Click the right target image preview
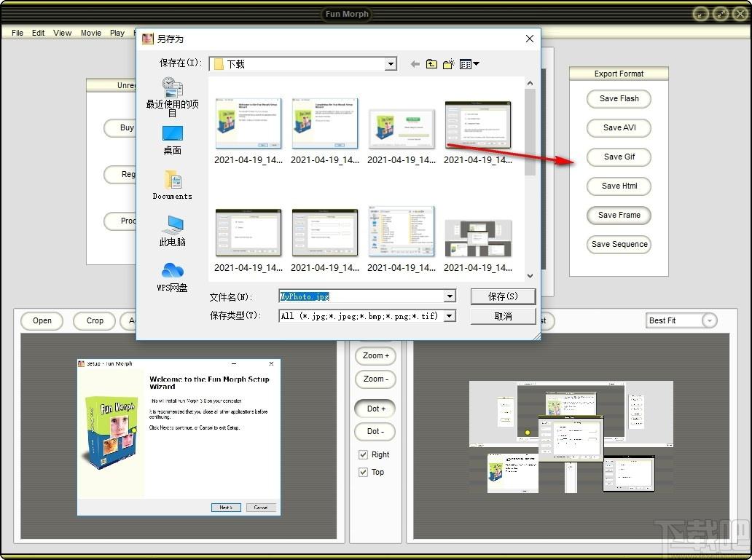Viewport: 752px width, 560px height. point(571,437)
